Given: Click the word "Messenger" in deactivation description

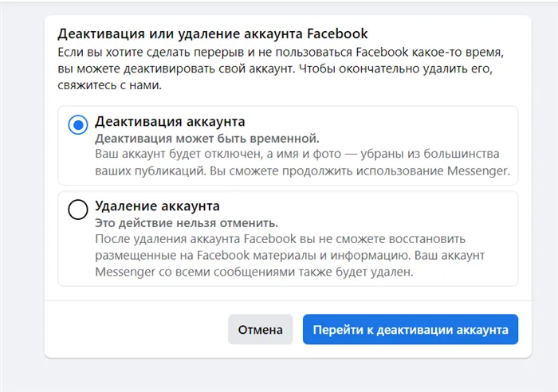Looking at the screenshot, I should tap(478, 171).
